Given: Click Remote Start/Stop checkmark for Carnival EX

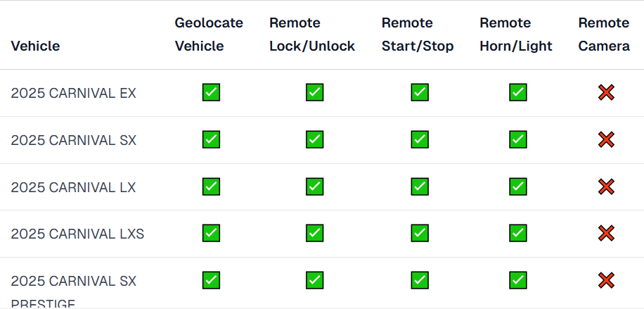Looking at the screenshot, I should [x=420, y=93].
